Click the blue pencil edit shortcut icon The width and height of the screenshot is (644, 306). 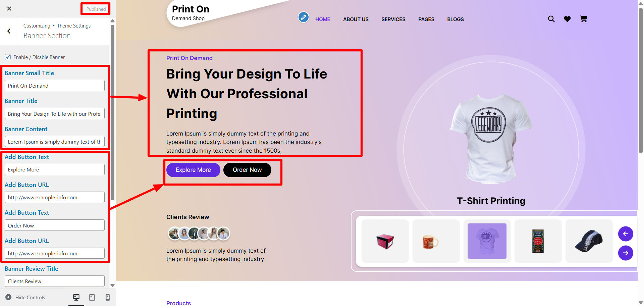pos(304,17)
